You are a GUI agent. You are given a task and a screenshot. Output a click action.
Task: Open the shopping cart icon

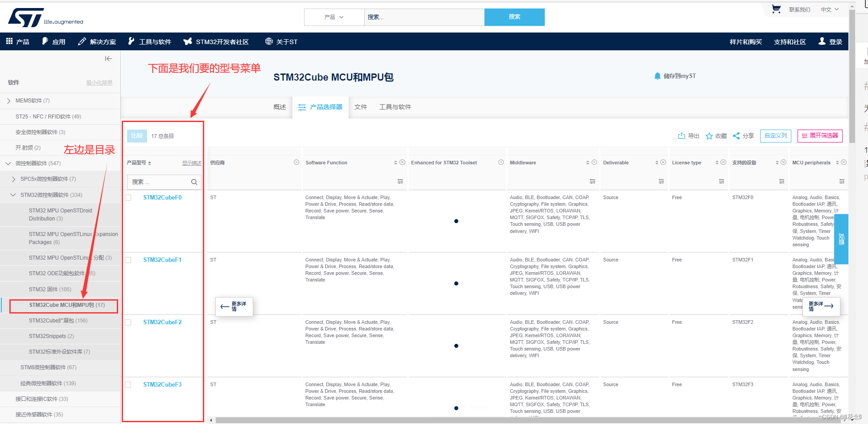tap(776, 9)
